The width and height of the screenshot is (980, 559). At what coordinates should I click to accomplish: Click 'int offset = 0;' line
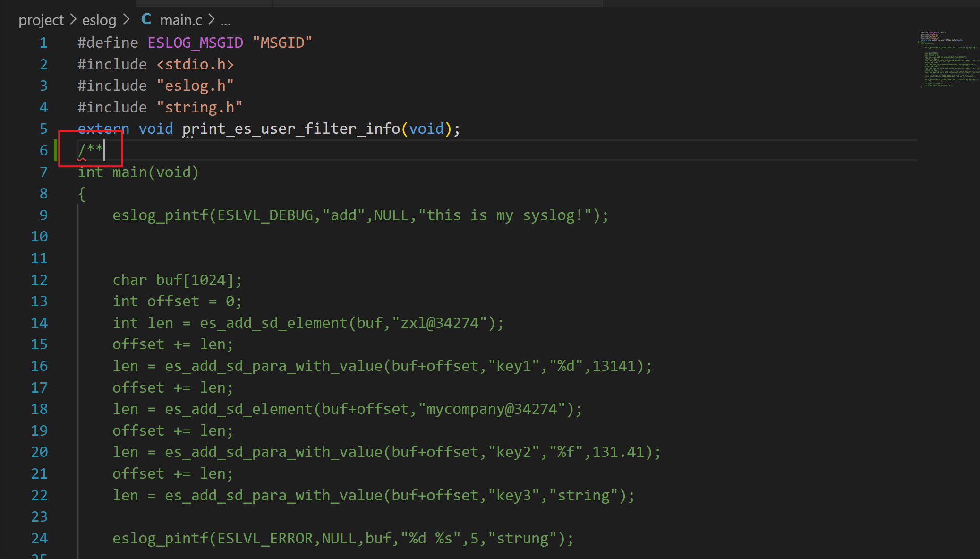178,301
